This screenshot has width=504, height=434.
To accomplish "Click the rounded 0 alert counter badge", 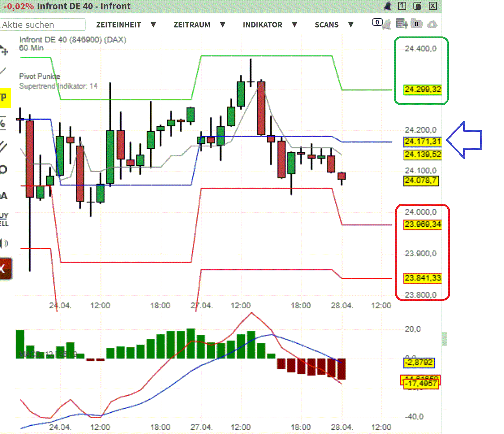I will 377,22.
